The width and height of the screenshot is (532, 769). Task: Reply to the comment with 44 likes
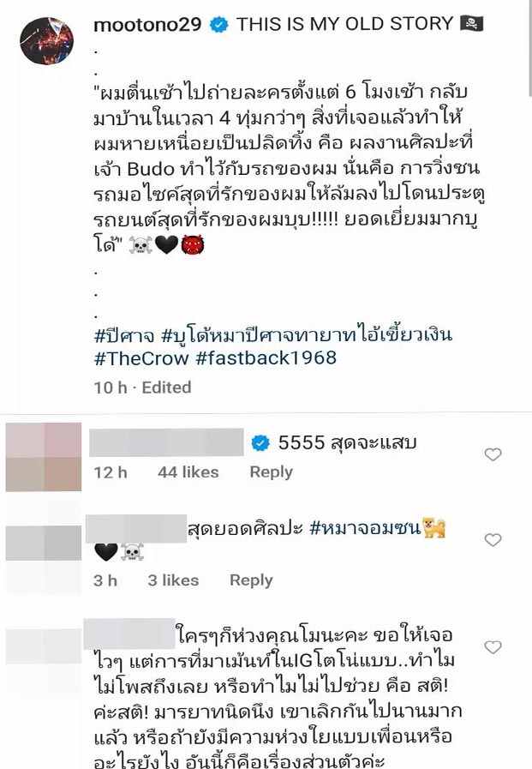click(271, 472)
